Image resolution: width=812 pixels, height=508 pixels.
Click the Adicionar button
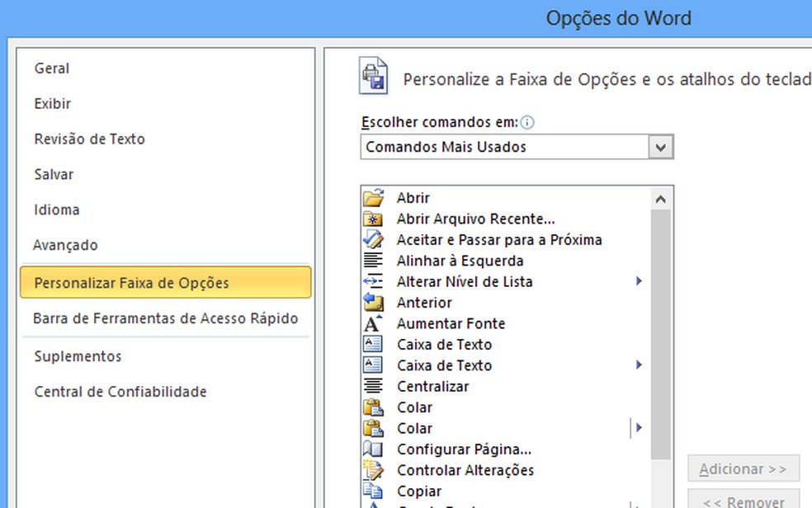(x=743, y=468)
